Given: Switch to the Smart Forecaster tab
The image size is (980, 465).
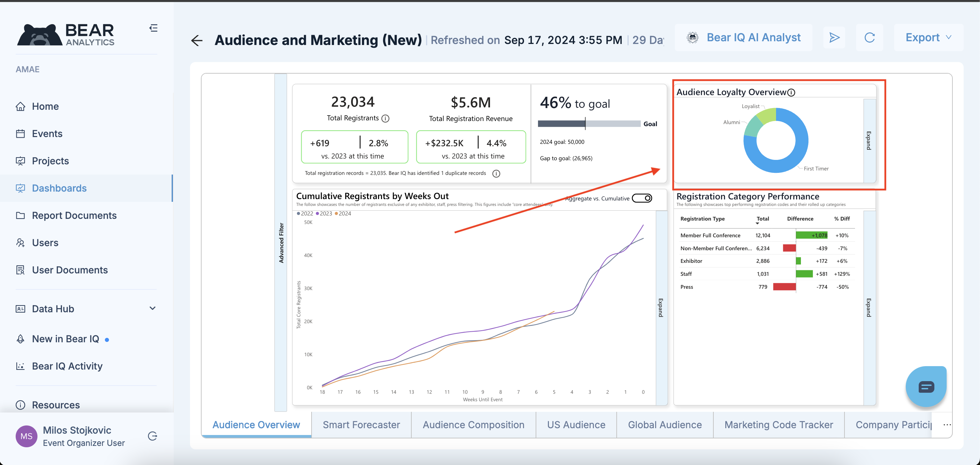Looking at the screenshot, I should tap(361, 425).
